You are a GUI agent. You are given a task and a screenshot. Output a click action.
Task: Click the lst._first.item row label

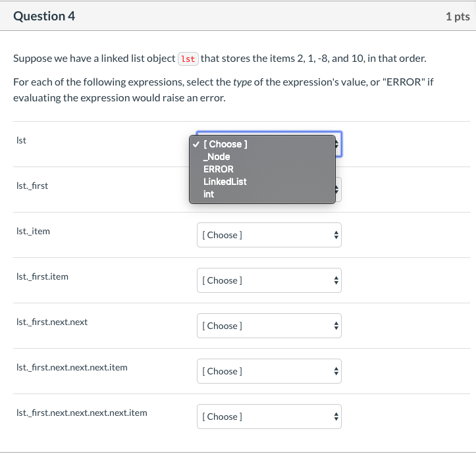click(42, 276)
